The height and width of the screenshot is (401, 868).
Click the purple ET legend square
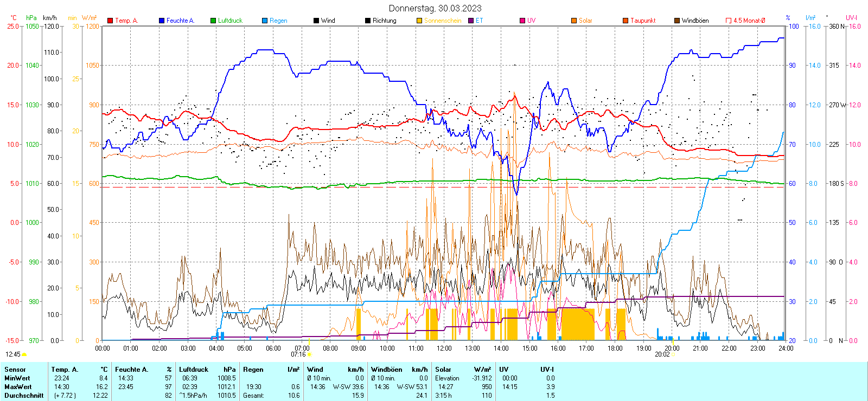(471, 21)
